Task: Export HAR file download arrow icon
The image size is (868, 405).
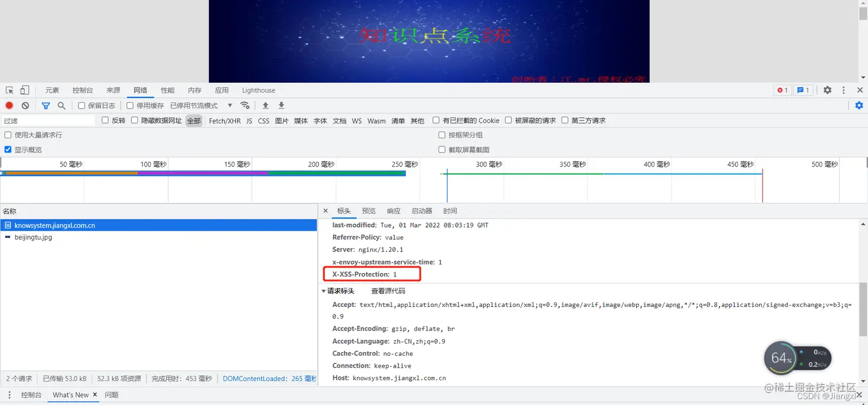Action: 281,106
